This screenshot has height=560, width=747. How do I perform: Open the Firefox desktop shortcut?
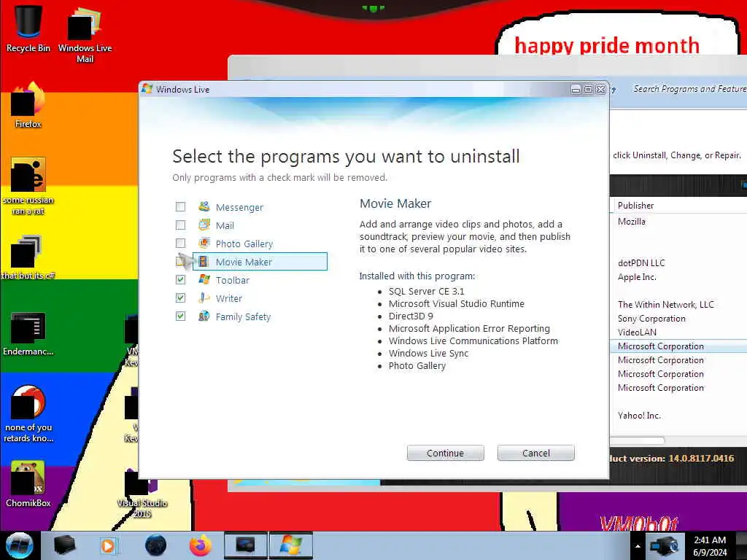28,105
